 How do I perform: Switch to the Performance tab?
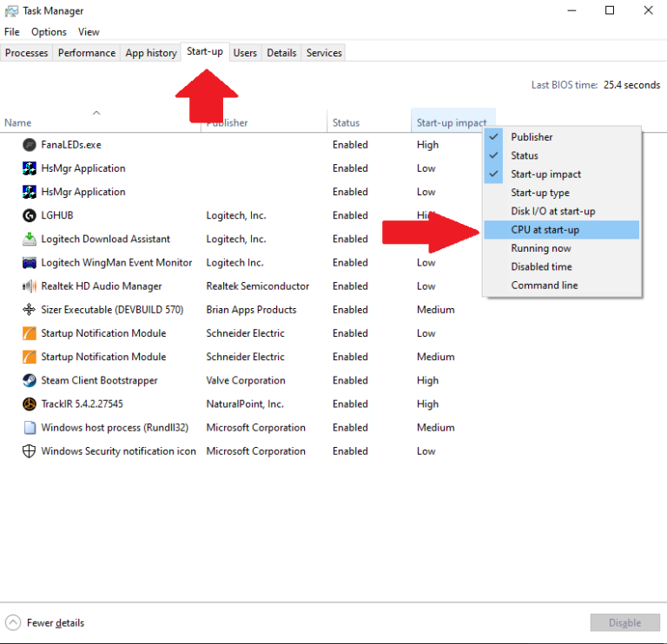pyautogui.click(x=86, y=53)
